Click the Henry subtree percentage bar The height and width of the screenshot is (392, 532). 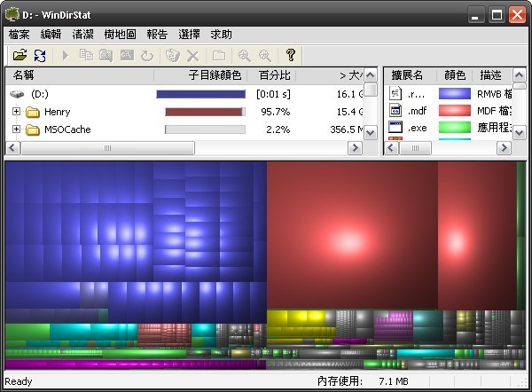point(206,112)
